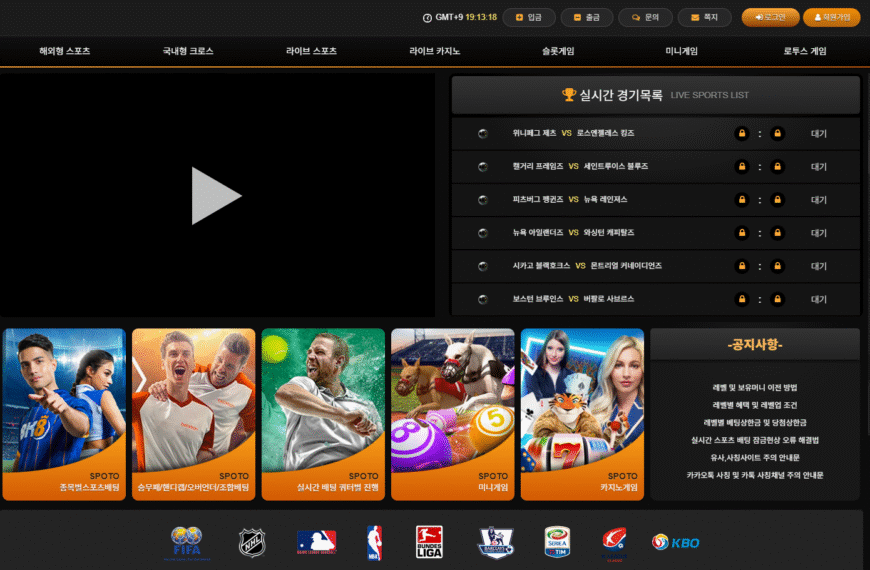Image resolution: width=870 pixels, height=570 pixels.
Task: Click the 회원가입 button
Action: [831, 17]
